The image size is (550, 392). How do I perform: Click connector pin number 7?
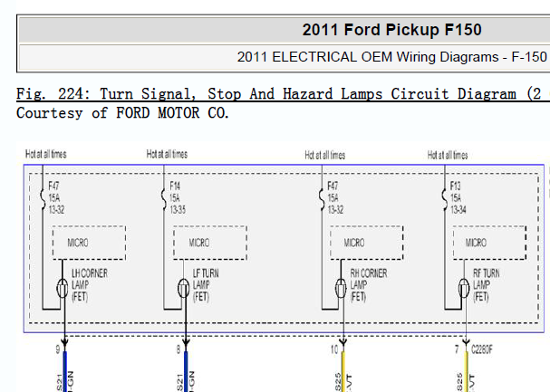click(x=457, y=349)
